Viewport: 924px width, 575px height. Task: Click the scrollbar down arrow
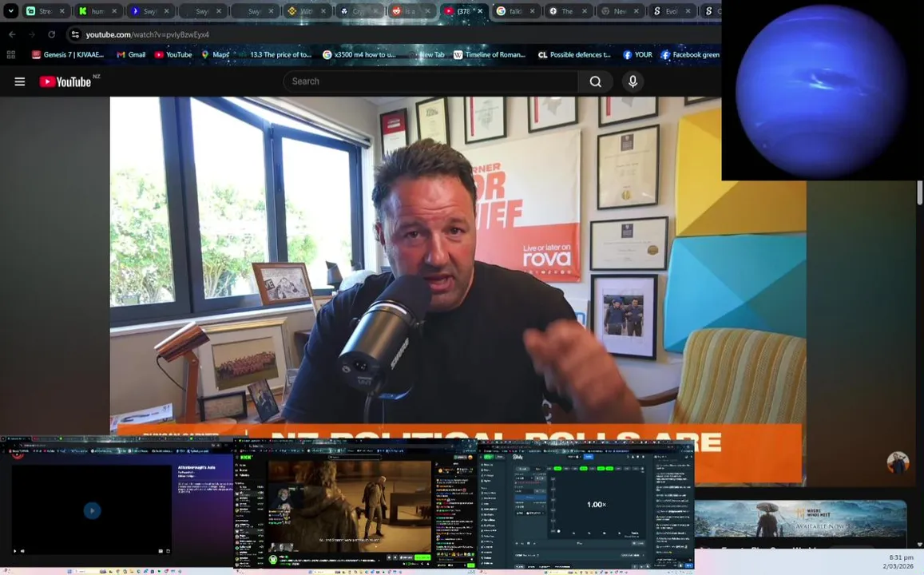(x=919, y=545)
